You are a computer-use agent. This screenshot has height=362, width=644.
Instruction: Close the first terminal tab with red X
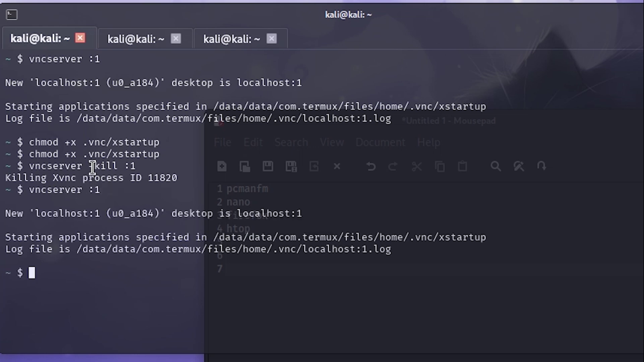click(80, 38)
